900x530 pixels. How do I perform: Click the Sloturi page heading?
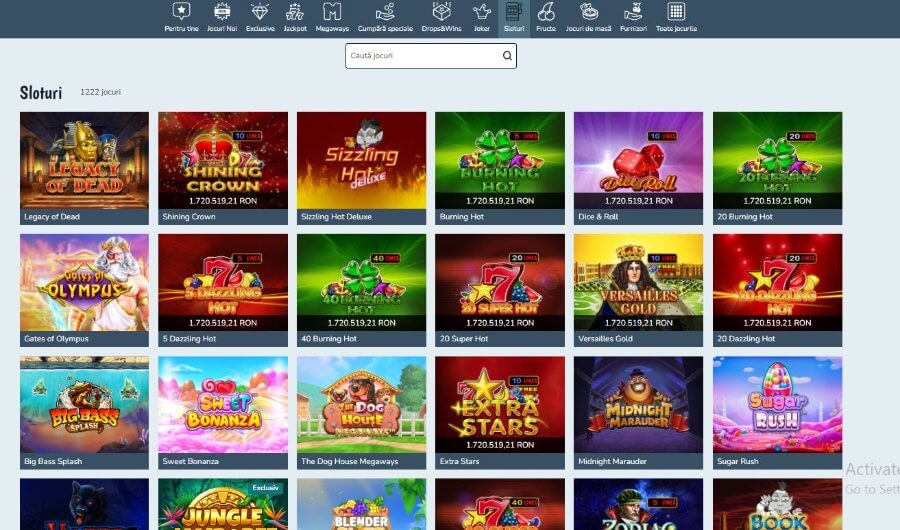tap(41, 92)
